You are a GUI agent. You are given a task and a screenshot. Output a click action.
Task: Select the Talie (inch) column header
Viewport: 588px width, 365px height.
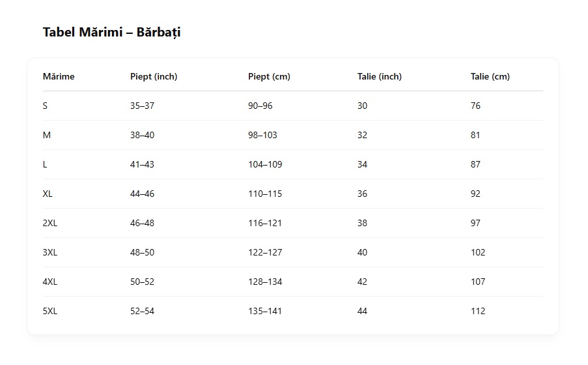tap(380, 77)
